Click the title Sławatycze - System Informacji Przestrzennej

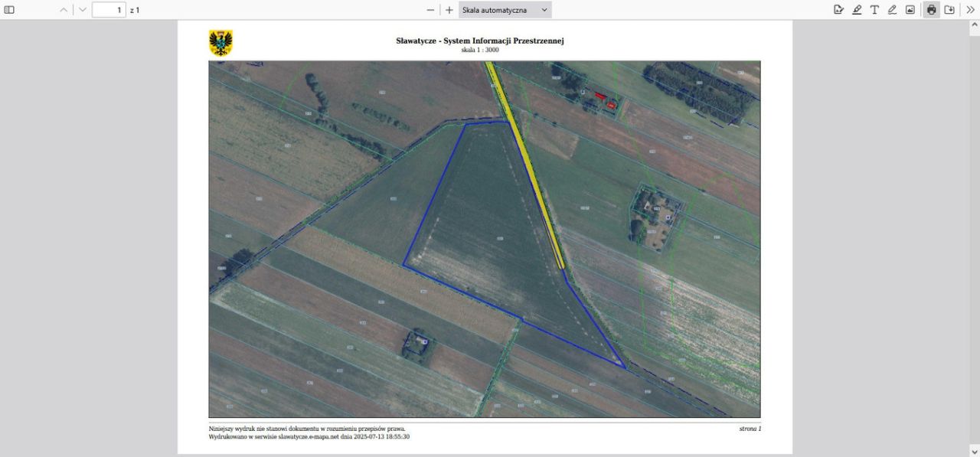click(480, 41)
